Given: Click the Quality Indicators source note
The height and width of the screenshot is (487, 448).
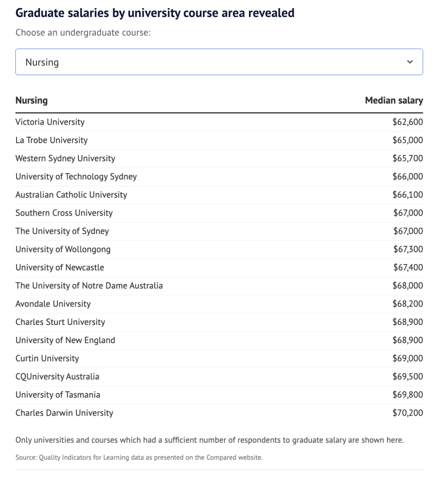Looking at the screenshot, I should (x=139, y=458).
